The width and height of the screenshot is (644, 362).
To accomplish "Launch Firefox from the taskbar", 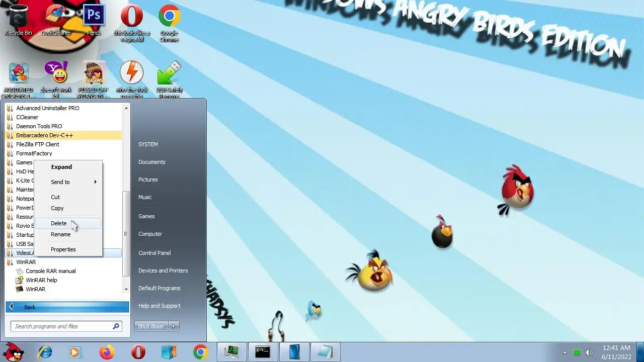I will click(x=107, y=352).
